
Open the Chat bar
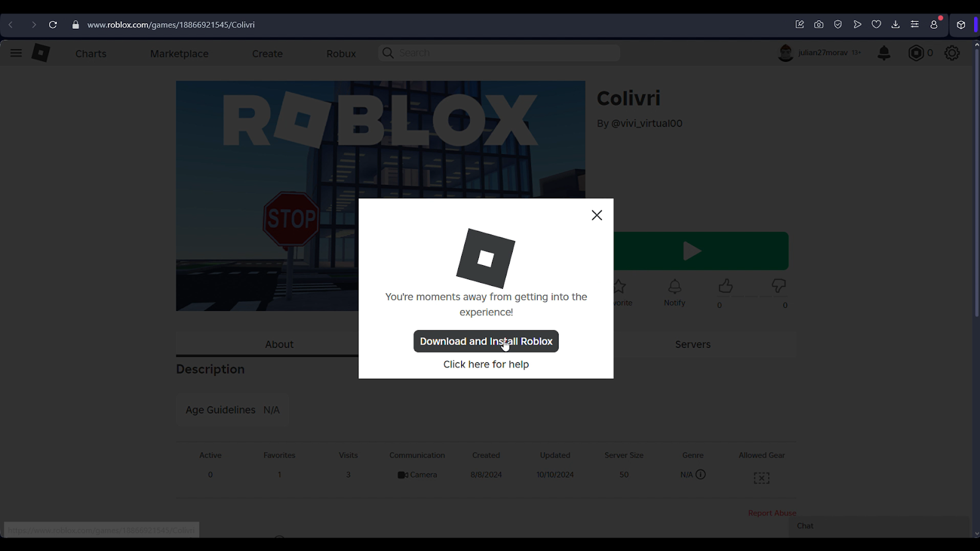pos(879,526)
